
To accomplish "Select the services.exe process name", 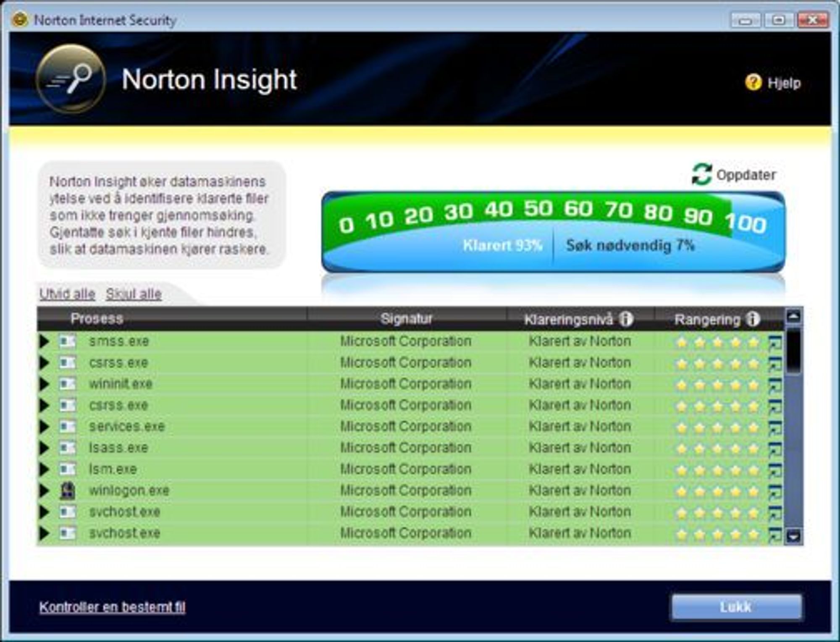I will coord(127,427).
